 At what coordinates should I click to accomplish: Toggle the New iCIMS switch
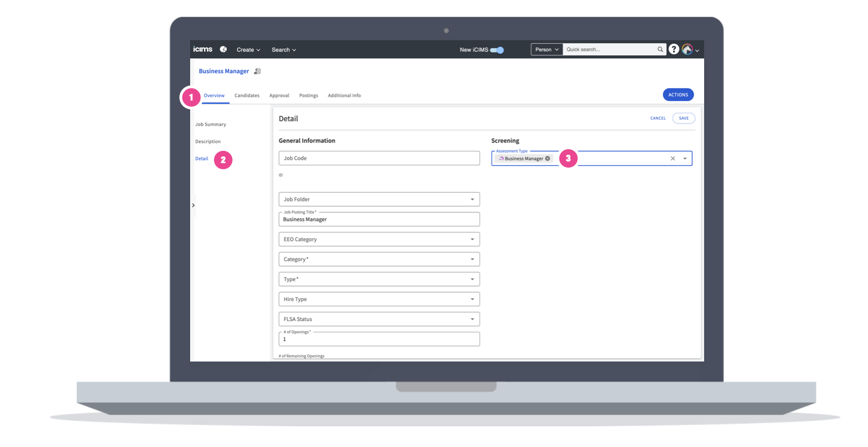(497, 50)
